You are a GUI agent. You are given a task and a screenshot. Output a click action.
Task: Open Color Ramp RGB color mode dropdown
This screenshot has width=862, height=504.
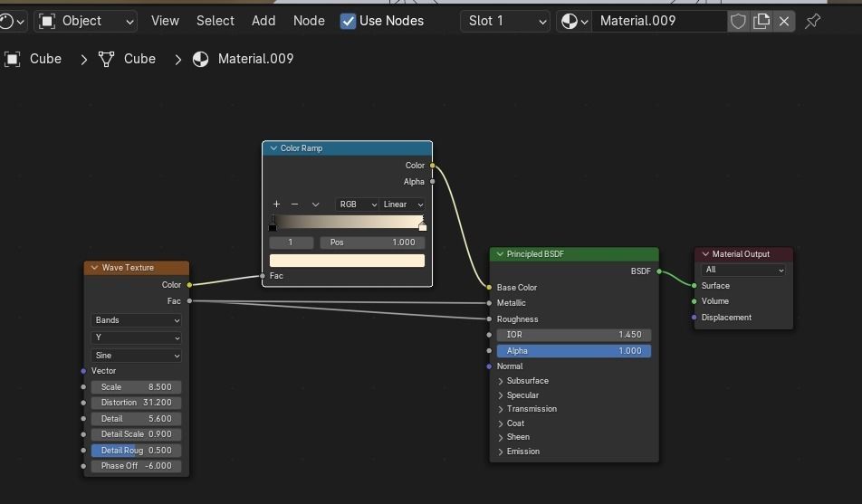tap(358, 204)
